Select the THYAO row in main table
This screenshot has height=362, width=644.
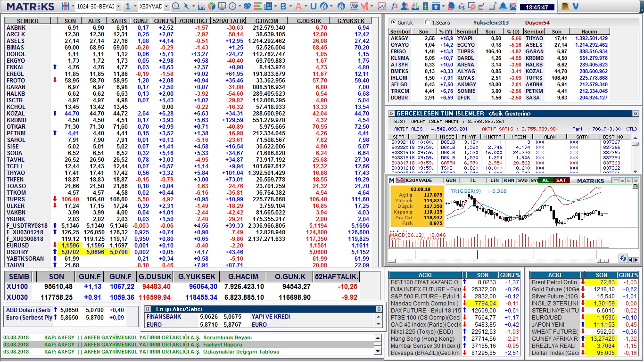coord(188,173)
